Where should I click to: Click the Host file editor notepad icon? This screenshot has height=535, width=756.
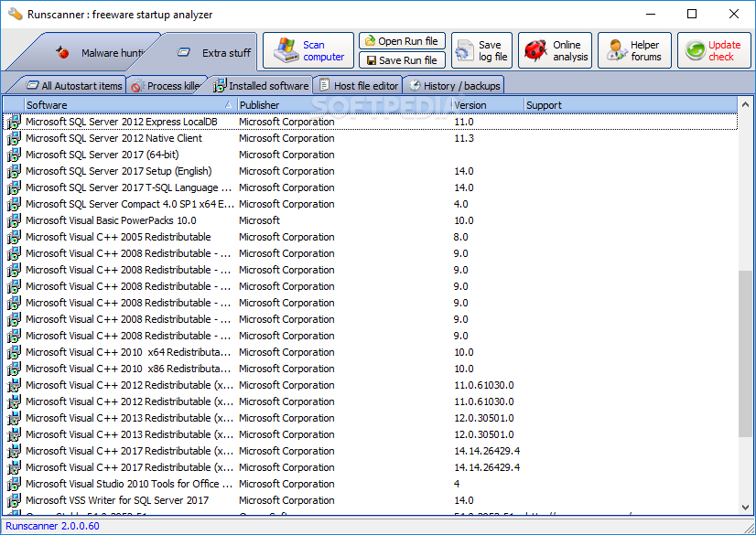pyautogui.click(x=325, y=85)
